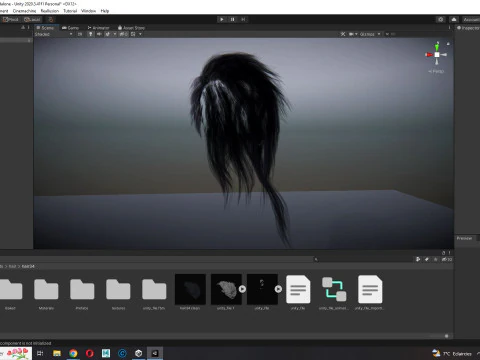Toggle 2D view in Scene toolbar
This screenshot has width=480, height=360.
point(80,34)
